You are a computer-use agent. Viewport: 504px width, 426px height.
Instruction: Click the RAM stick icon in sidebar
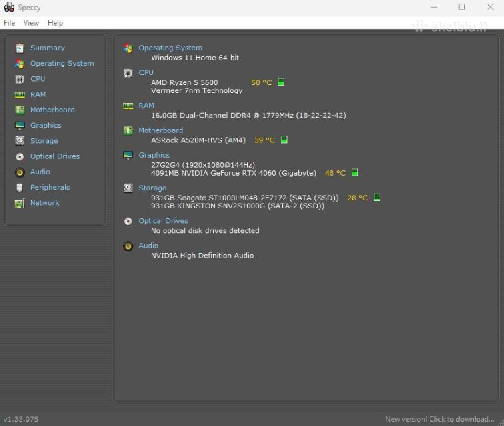19,95
